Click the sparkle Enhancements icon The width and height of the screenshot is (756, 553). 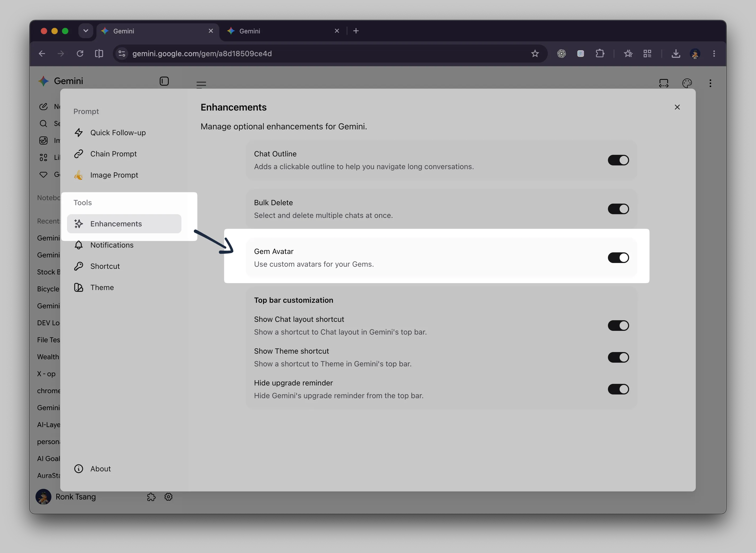79,223
